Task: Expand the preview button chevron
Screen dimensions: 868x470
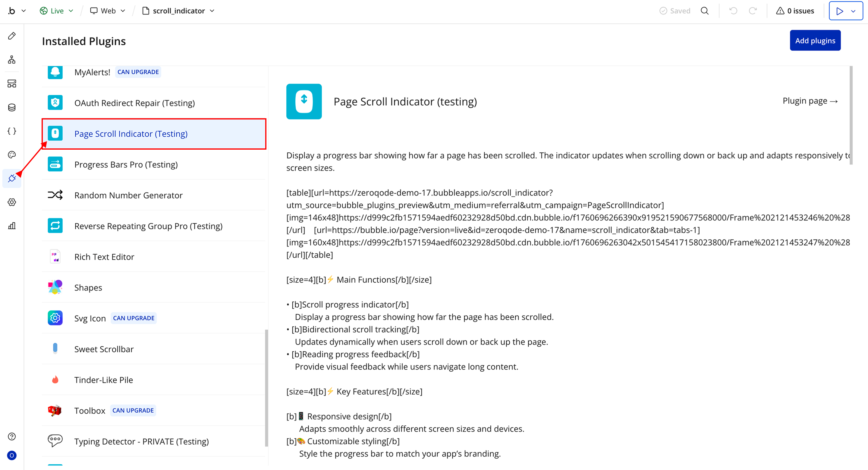Action: (853, 11)
